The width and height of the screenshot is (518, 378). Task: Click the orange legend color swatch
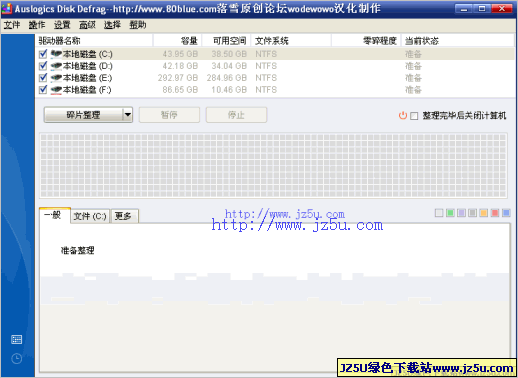[484, 213]
